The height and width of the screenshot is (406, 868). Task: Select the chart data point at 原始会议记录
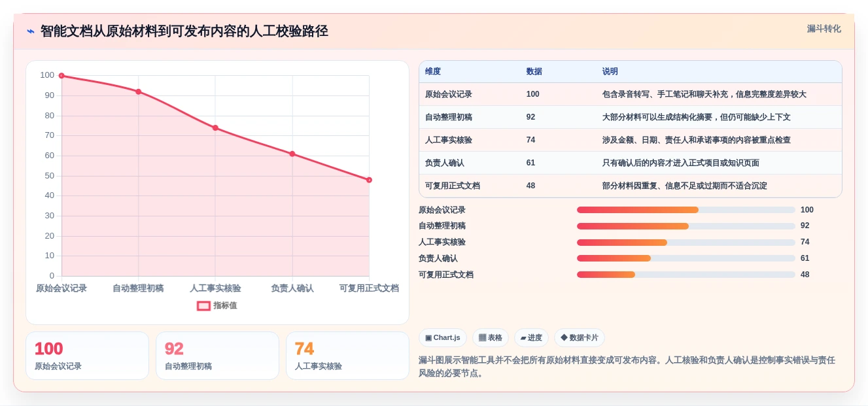(61, 76)
